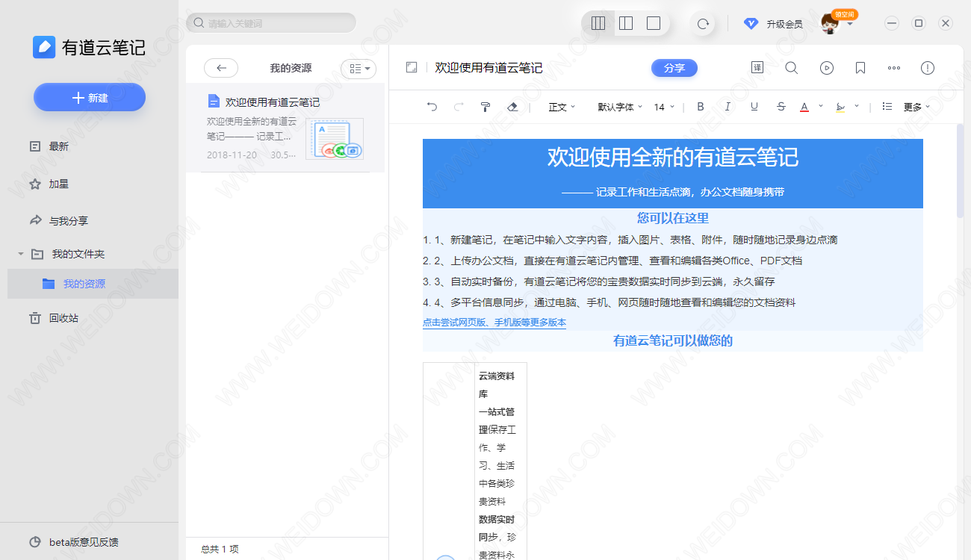Click the heading 您可以在这里
This screenshot has width=971, height=560.
point(673,218)
